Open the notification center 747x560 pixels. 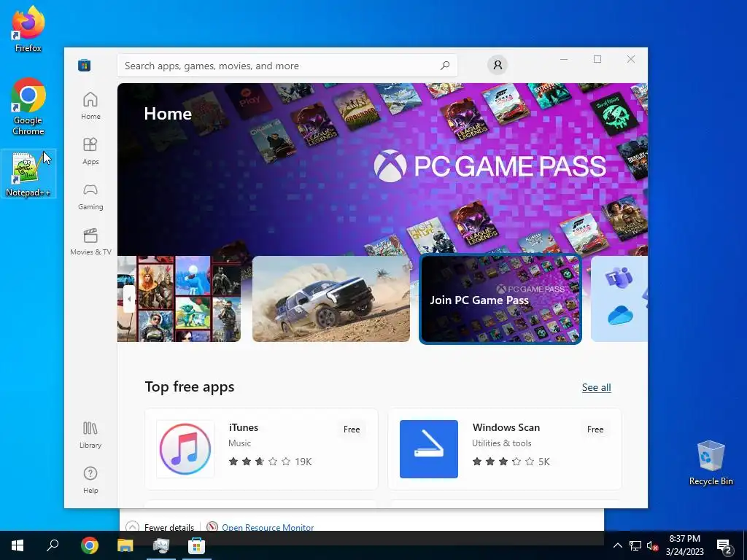coord(724,546)
